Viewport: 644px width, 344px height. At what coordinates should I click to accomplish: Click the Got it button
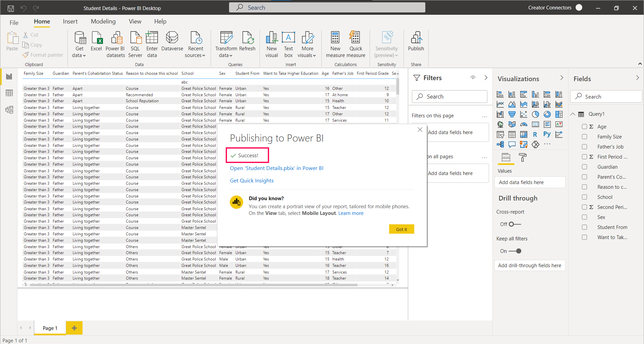[x=401, y=229]
